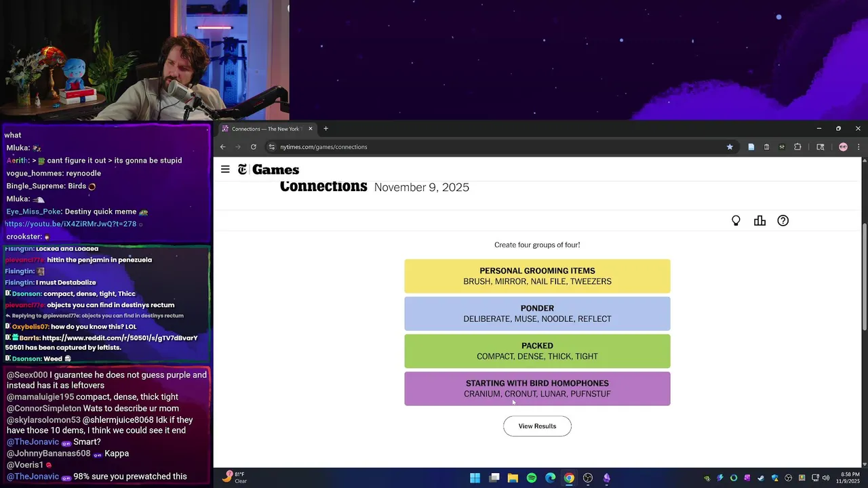Click the Connections title heading

pyautogui.click(x=323, y=186)
